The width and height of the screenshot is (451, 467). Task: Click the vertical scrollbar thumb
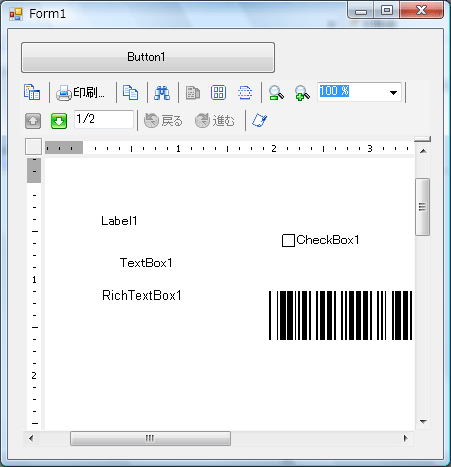[423, 207]
